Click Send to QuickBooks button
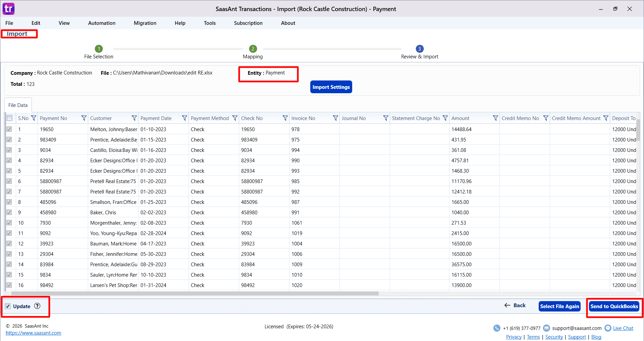Image resolution: width=644 pixels, height=341 pixels. pos(614,306)
